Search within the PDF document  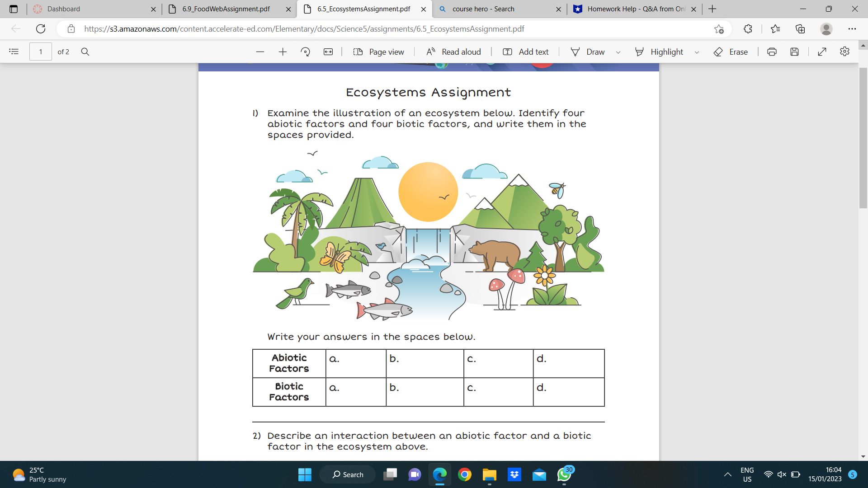[x=85, y=52]
